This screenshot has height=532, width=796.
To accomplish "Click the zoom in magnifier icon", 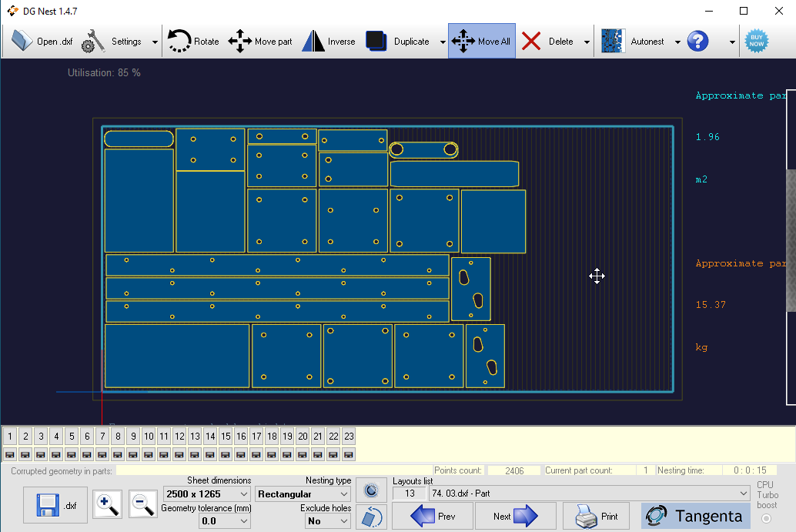I will pos(107,504).
